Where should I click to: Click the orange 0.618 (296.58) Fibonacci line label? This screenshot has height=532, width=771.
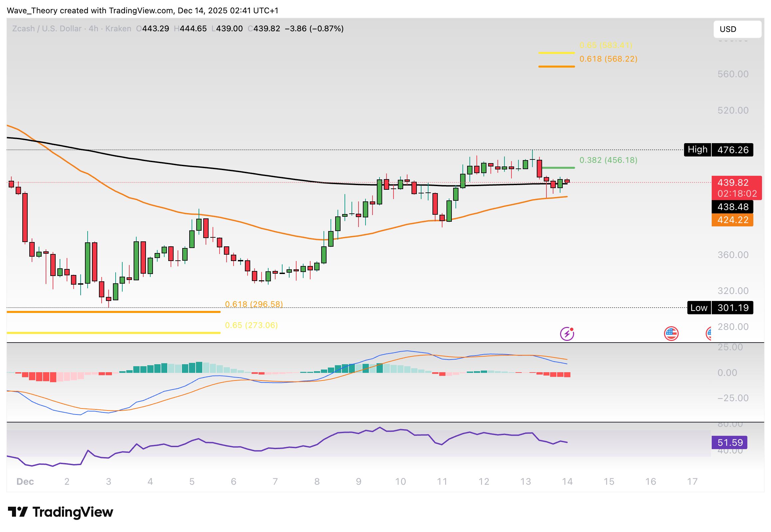pyautogui.click(x=254, y=304)
